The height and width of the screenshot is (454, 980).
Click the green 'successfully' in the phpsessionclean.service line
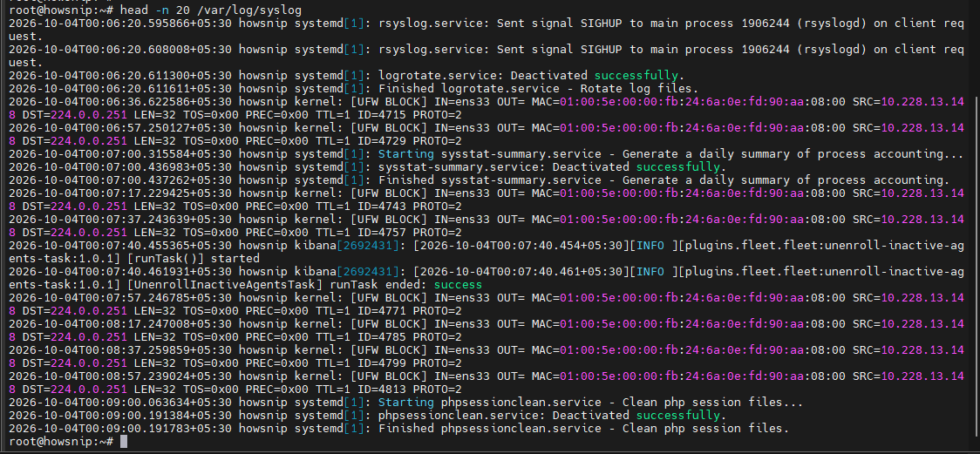[x=677, y=416]
